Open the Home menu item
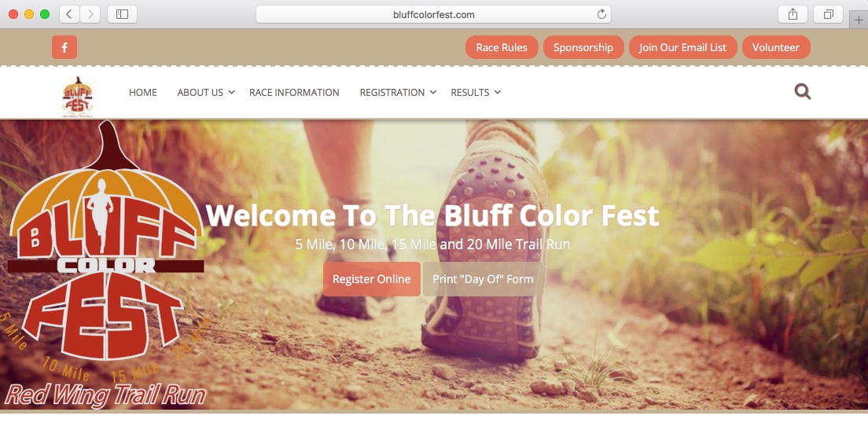This screenshot has width=868, height=423. (143, 93)
